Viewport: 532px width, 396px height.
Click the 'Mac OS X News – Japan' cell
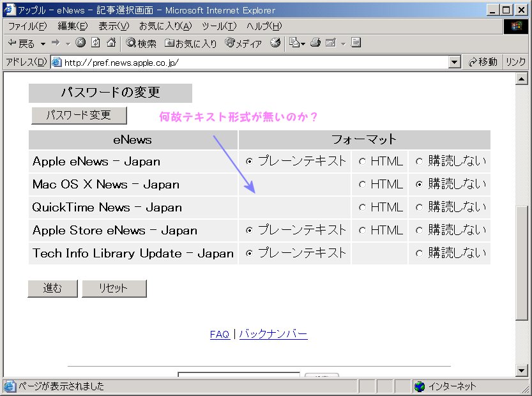point(133,184)
